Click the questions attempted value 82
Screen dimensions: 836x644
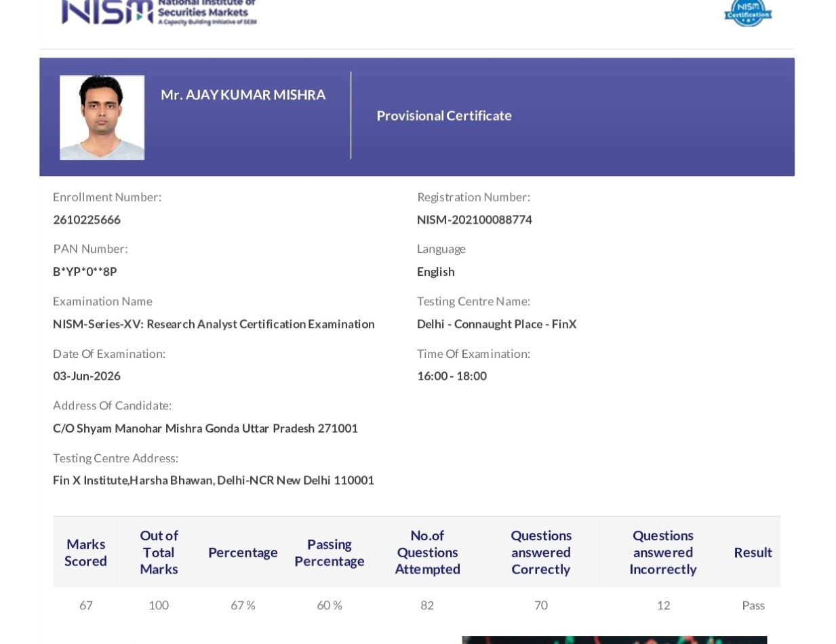pos(427,605)
